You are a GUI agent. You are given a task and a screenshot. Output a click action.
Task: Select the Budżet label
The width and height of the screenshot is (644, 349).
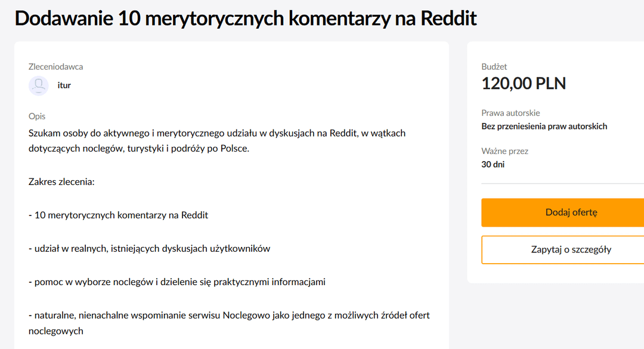tap(494, 66)
